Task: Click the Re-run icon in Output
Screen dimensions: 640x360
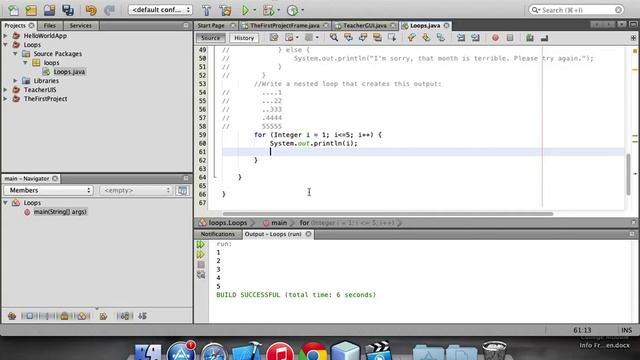Action: (x=200, y=244)
